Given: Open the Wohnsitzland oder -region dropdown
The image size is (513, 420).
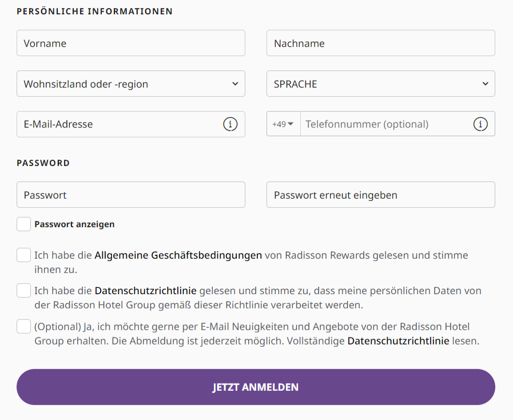Looking at the screenshot, I should point(130,84).
